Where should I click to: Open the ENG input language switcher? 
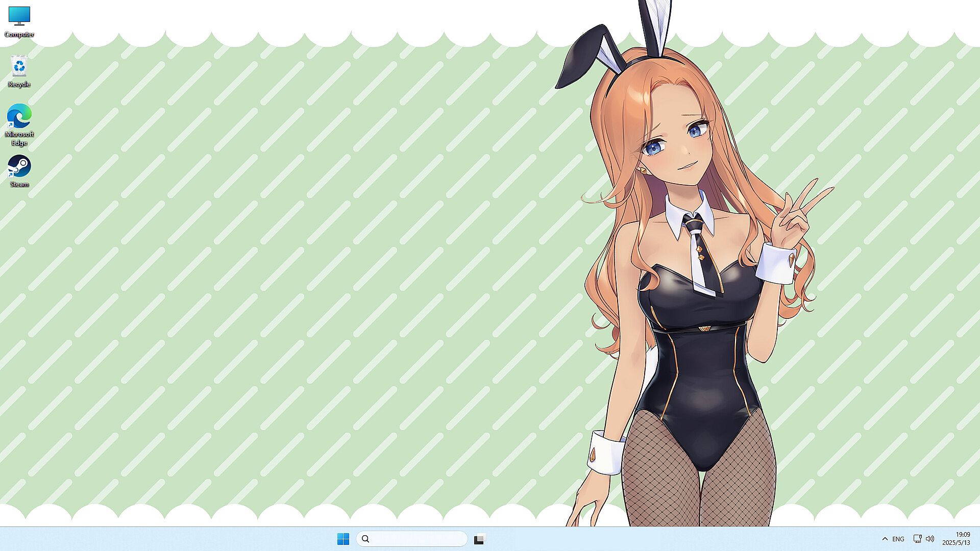point(898,539)
